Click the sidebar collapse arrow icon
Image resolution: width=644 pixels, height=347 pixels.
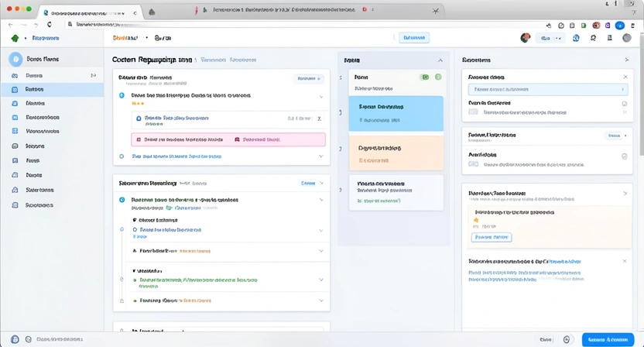93,76
